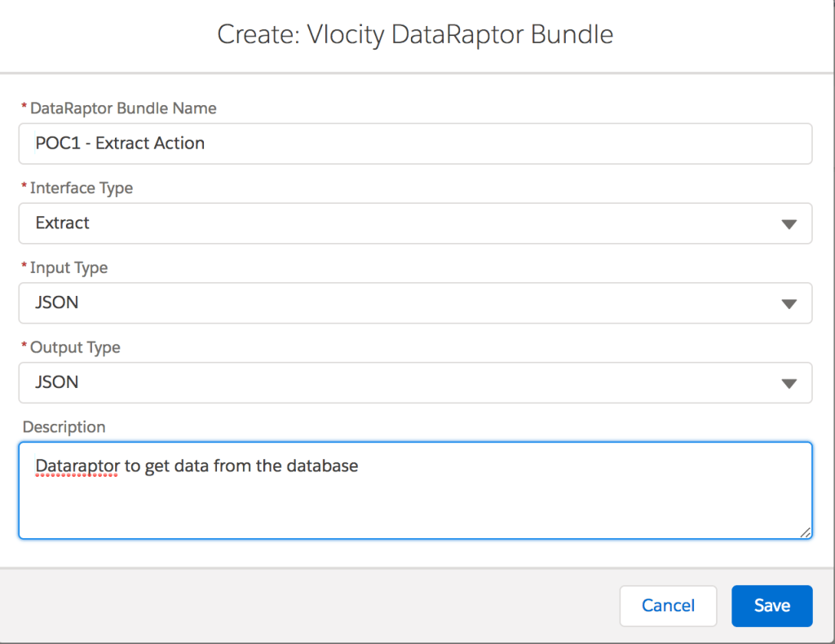Viewport: 835px width, 644px height.
Task: Click the red asterisk beside Interface Type
Action: pos(24,188)
